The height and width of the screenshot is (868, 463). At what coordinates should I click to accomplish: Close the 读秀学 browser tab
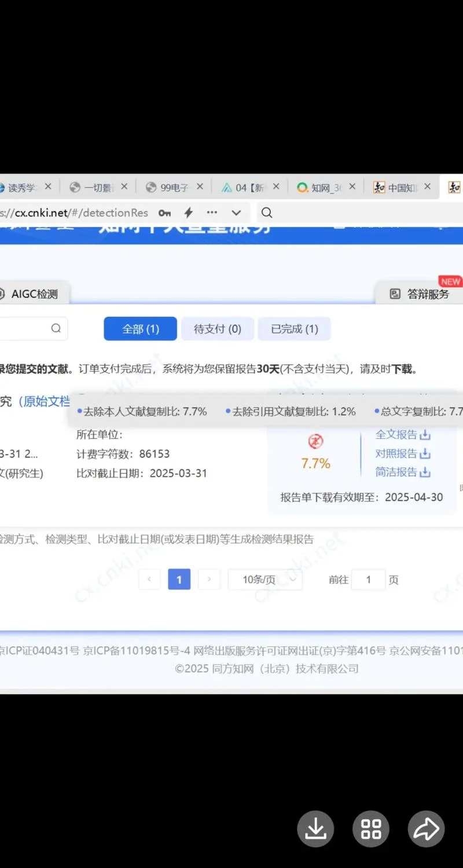[x=48, y=187]
